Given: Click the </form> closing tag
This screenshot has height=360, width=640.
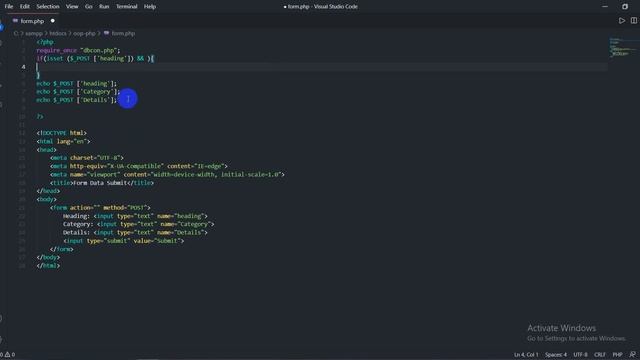Looking at the screenshot, I should [62, 249].
